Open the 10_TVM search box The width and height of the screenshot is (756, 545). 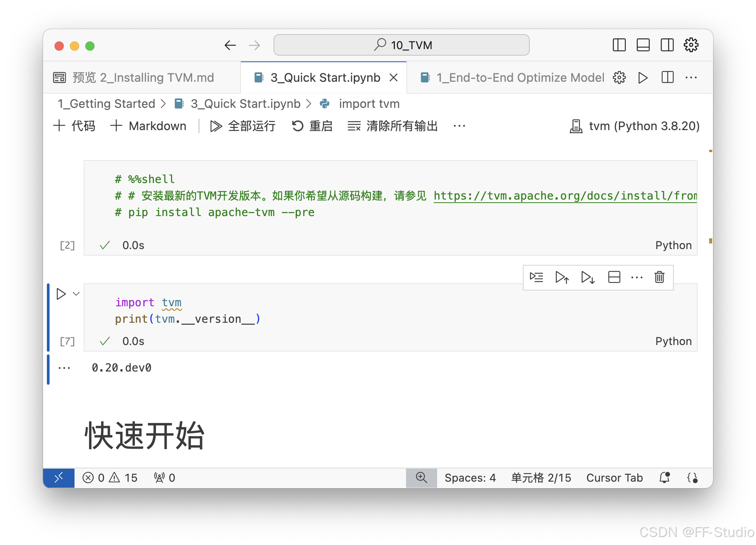[401, 45]
